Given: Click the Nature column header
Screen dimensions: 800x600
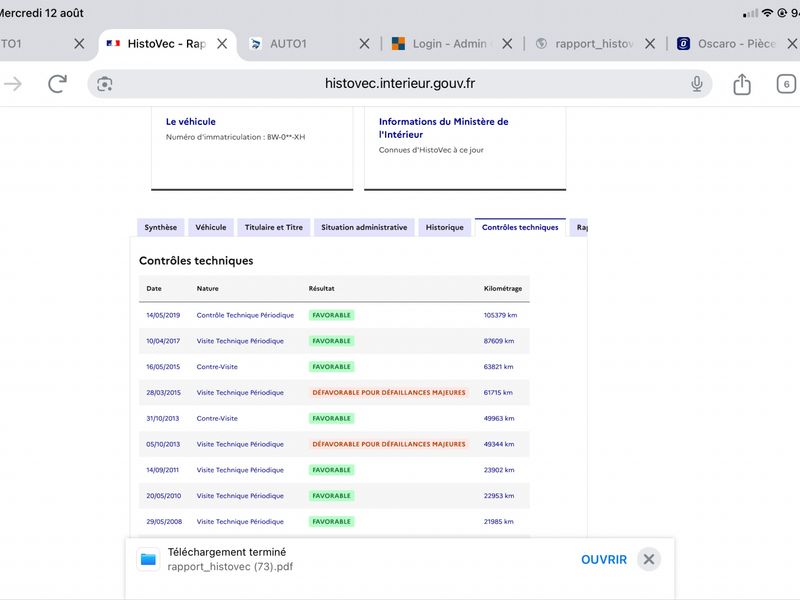Looking at the screenshot, I should click(208, 288).
